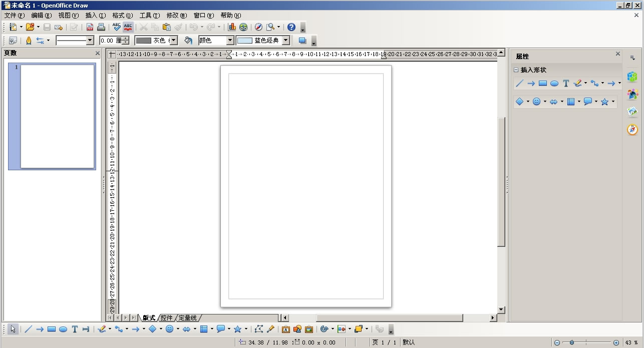Click the zoom in plus button
This screenshot has height=348, width=644.
click(x=616, y=342)
